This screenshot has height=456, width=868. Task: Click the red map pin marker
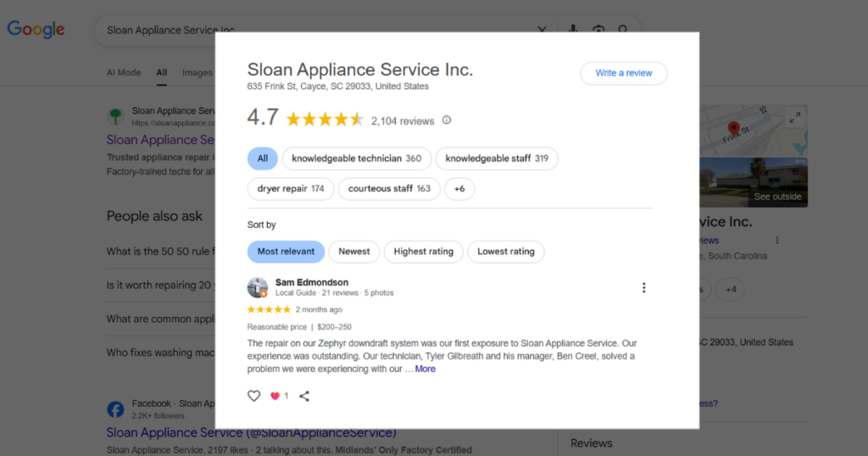coord(733,128)
